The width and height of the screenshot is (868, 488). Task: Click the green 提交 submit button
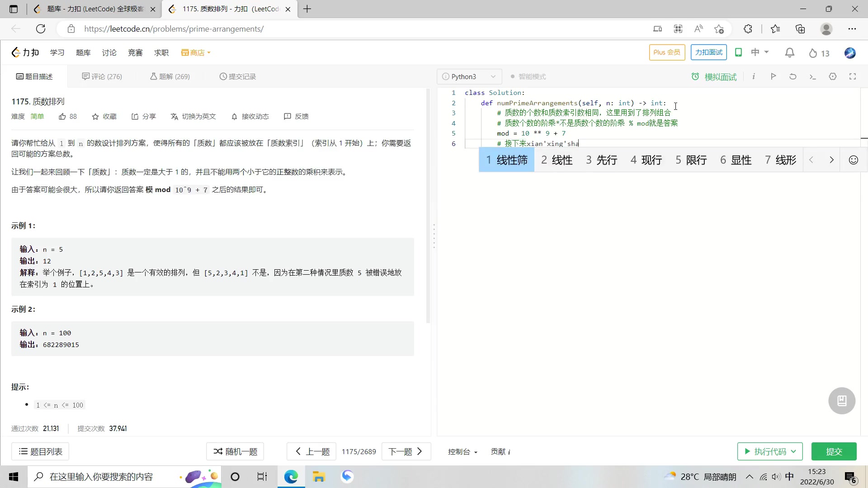coord(834,452)
